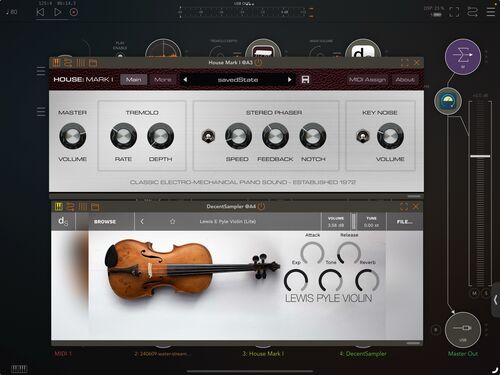
Task: Rewind to start with skip-back icon
Action: coord(40,12)
